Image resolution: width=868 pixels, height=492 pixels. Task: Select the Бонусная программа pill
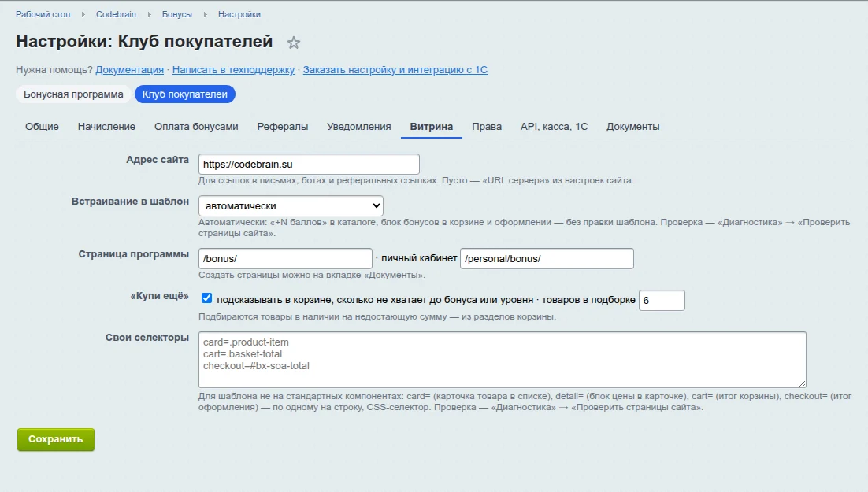click(73, 94)
